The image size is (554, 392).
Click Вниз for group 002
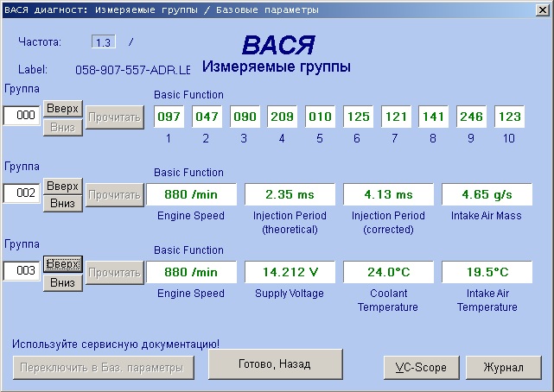63,204
